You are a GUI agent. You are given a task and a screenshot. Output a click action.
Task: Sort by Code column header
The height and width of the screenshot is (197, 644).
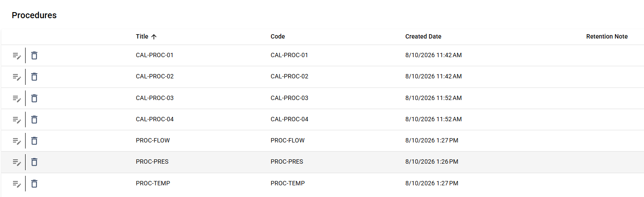click(278, 37)
